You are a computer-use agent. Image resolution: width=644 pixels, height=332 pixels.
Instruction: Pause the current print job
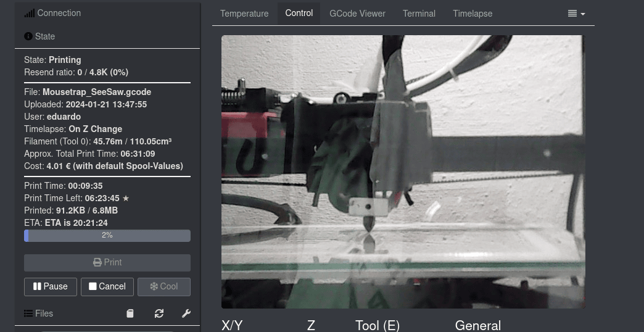pyautogui.click(x=51, y=286)
